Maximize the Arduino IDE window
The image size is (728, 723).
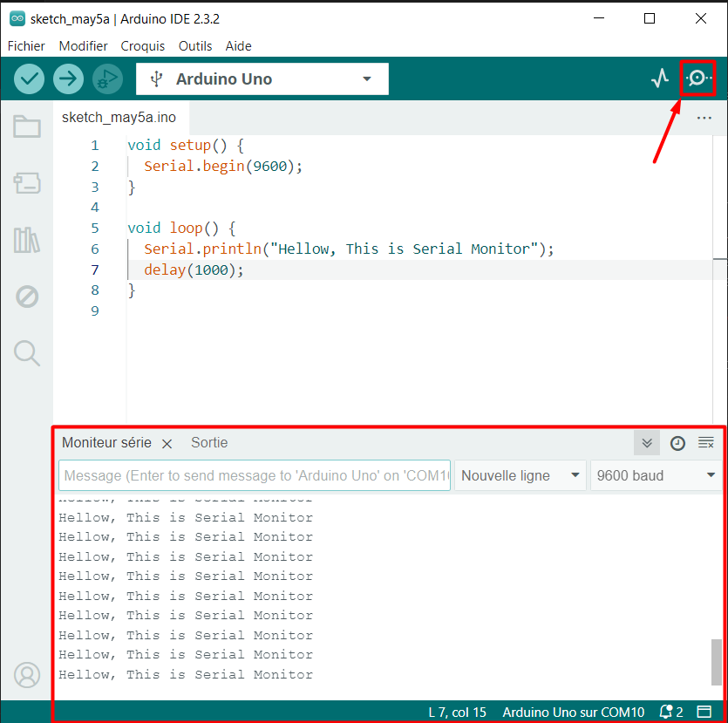click(x=650, y=18)
